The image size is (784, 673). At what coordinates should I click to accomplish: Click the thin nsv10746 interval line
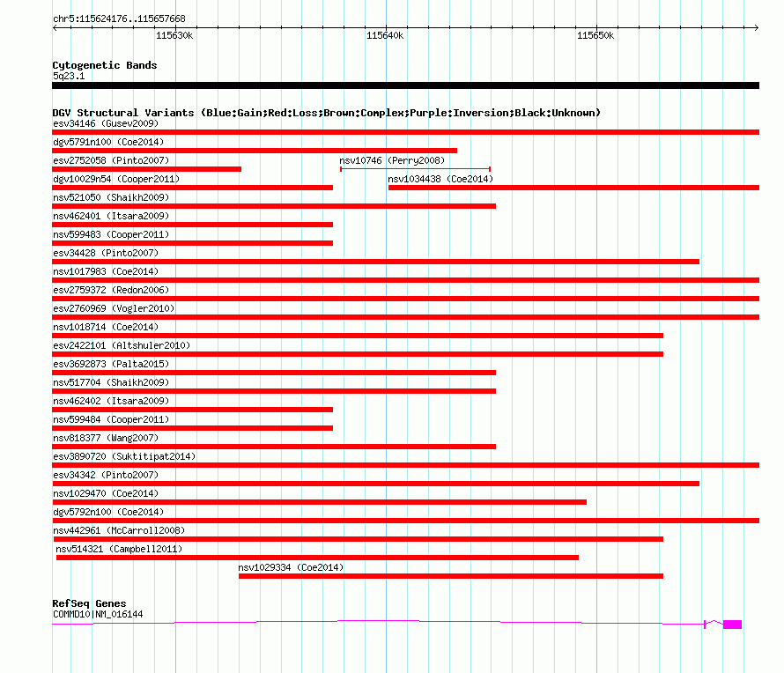[416, 169]
